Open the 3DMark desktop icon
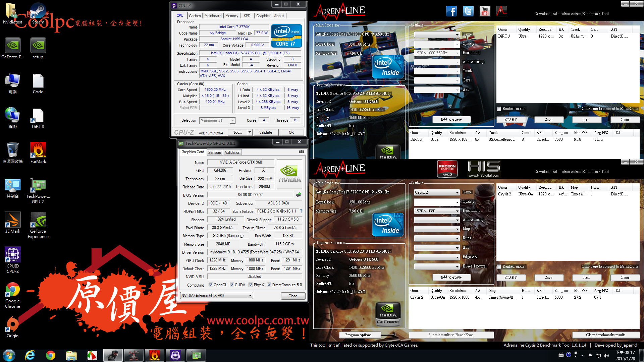Viewport: 644px width, 362px height. click(13, 223)
